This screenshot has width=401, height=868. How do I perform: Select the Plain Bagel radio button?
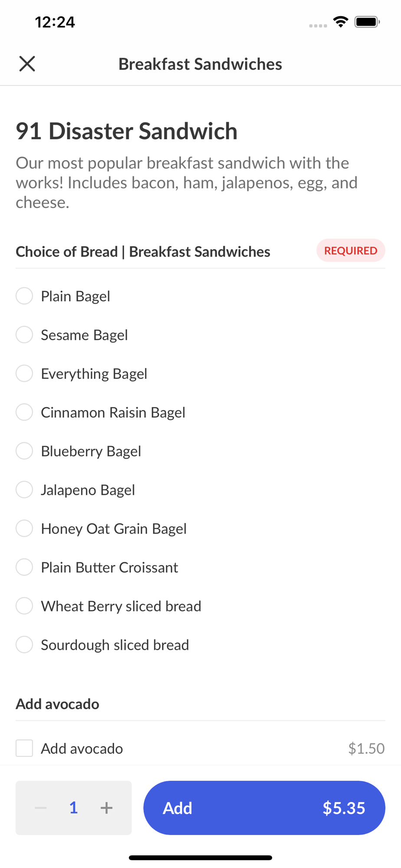(24, 296)
